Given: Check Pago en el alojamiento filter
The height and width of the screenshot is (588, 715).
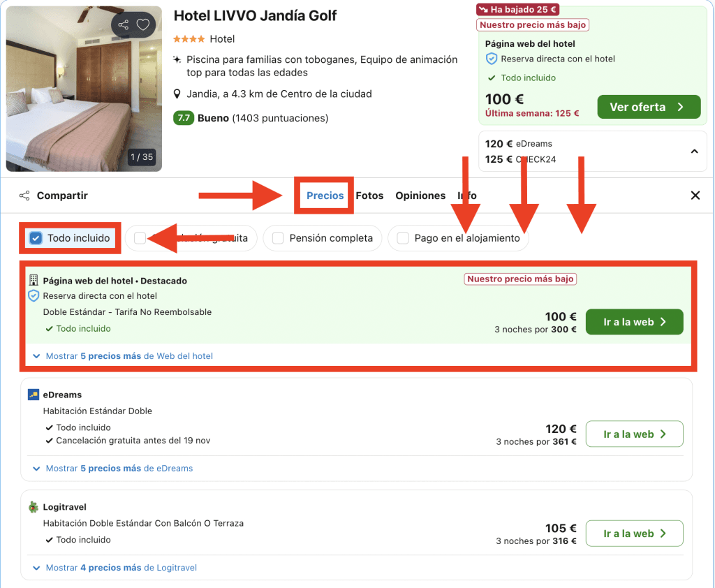Looking at the screenshot, I should pyautogui.click(x=403, y=238).
